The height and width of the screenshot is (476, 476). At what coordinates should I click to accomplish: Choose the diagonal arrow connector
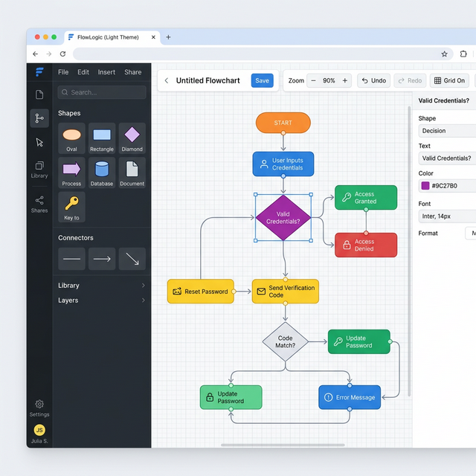click(x=132, y=259)
